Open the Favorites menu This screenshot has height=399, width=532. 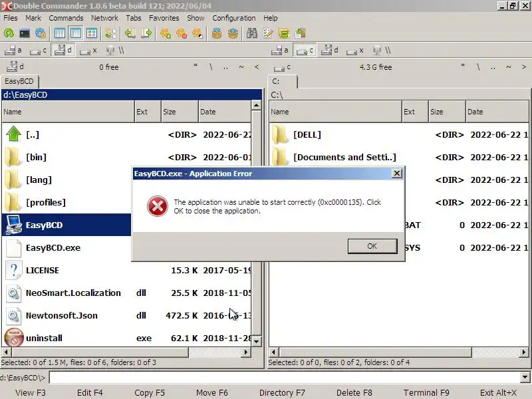pos(164,18)
